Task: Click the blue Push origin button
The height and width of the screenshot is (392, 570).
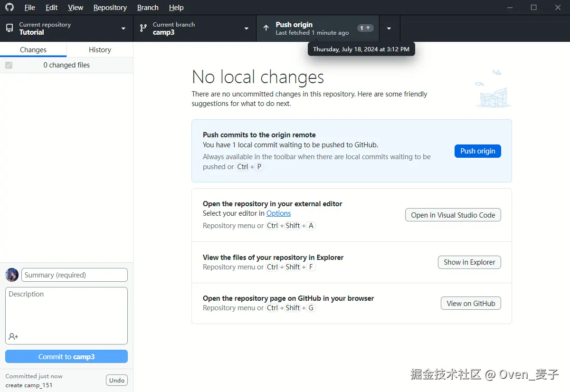Action: click(x=478, y=151)
